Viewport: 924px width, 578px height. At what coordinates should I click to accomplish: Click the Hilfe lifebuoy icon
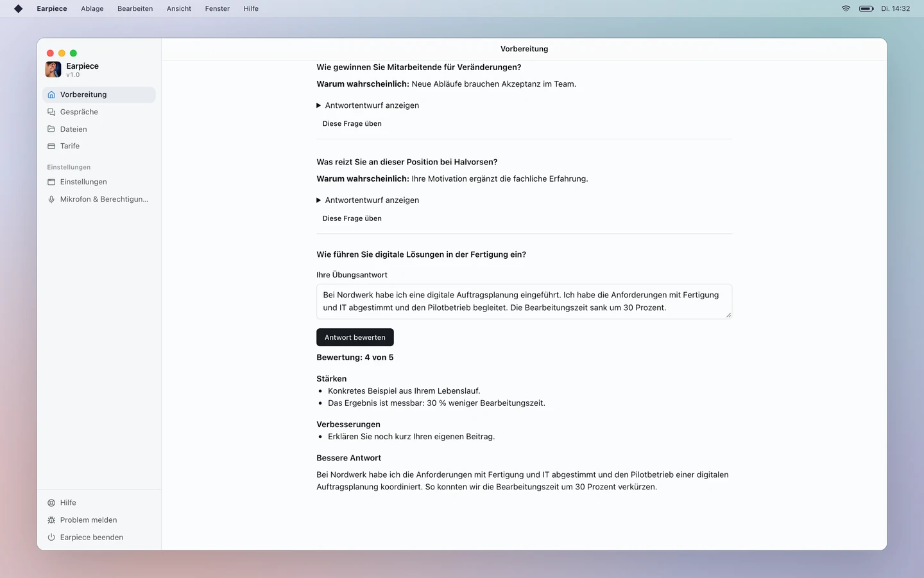point(51,503)
